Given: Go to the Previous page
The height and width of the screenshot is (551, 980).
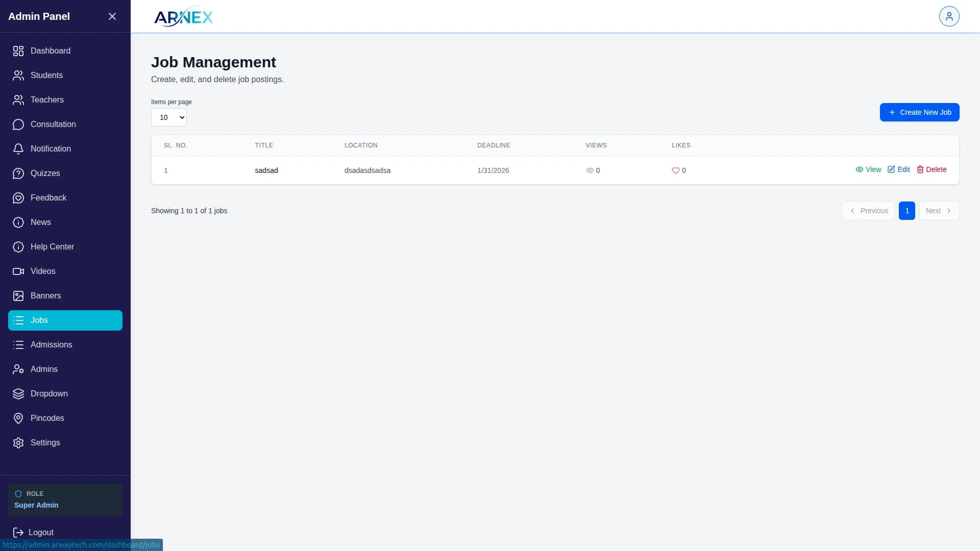Looking at the screenshot, I should click(868, 211).
